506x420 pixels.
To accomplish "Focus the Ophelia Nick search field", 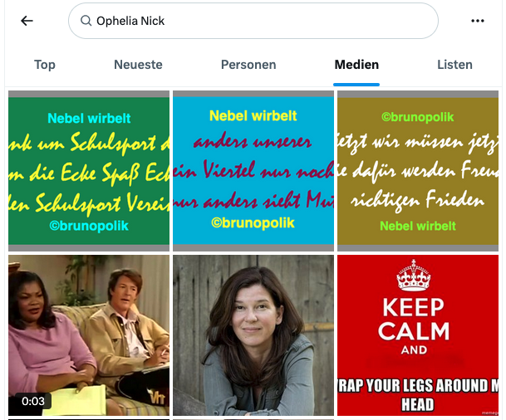I will pos(253,21).
